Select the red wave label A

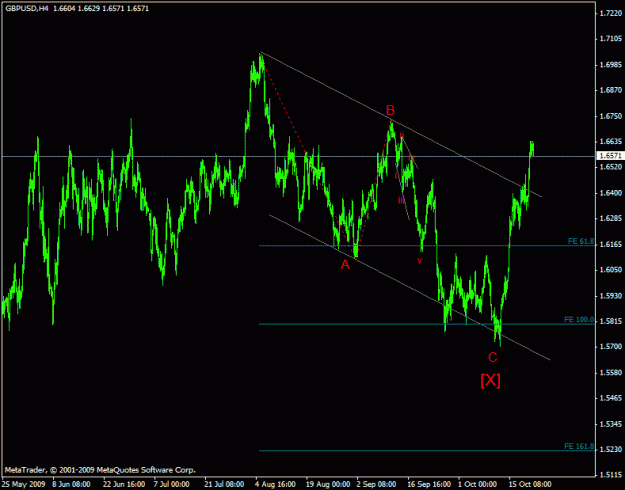(x=345, y=264)
